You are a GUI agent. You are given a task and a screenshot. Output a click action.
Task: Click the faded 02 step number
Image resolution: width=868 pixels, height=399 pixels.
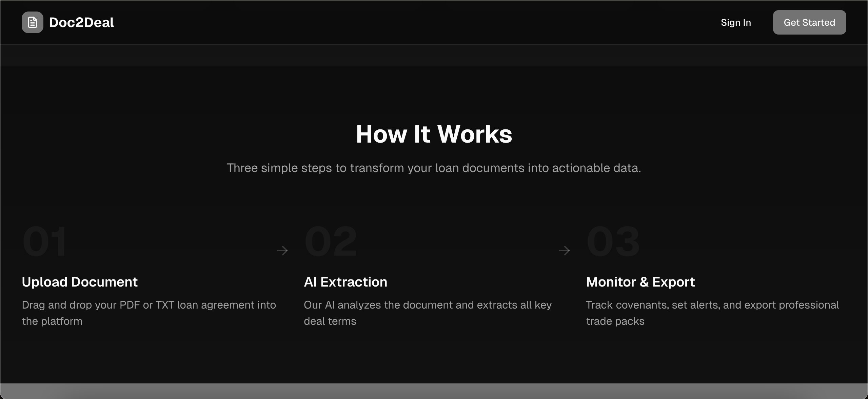click(x=331, y=242)
